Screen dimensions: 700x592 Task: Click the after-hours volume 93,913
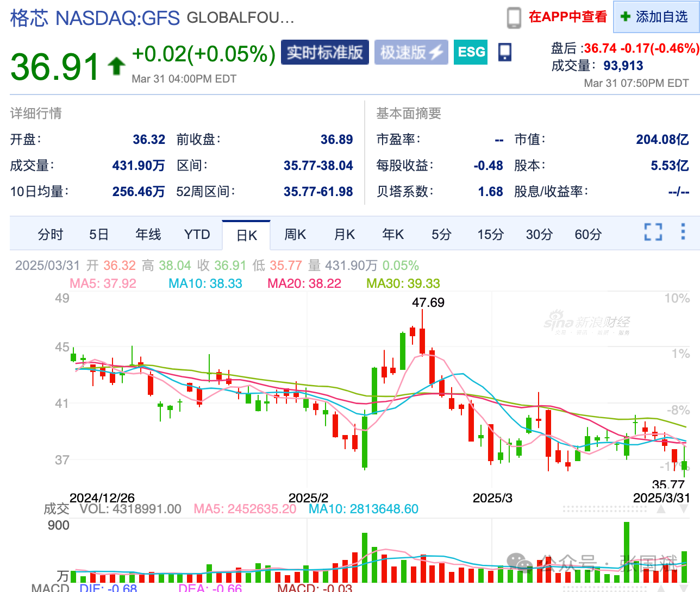coord(623,66)
